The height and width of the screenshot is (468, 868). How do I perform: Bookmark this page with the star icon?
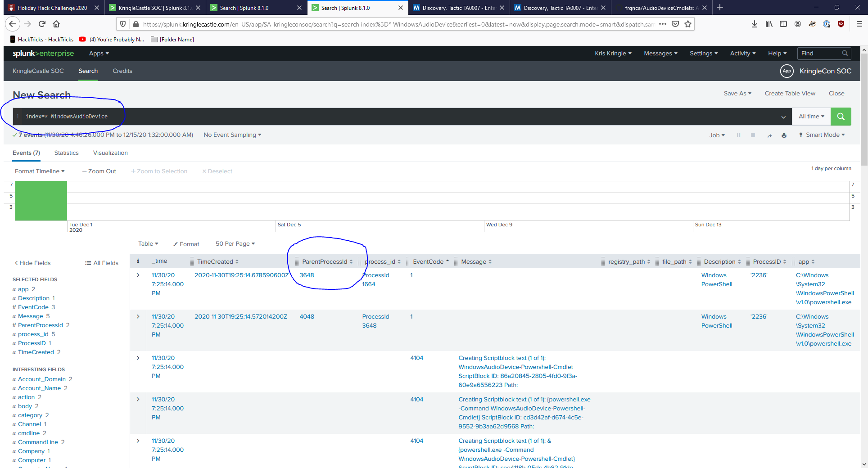point(688,24)
